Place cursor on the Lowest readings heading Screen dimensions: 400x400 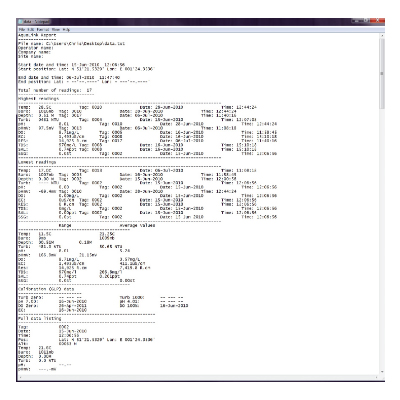37,162
